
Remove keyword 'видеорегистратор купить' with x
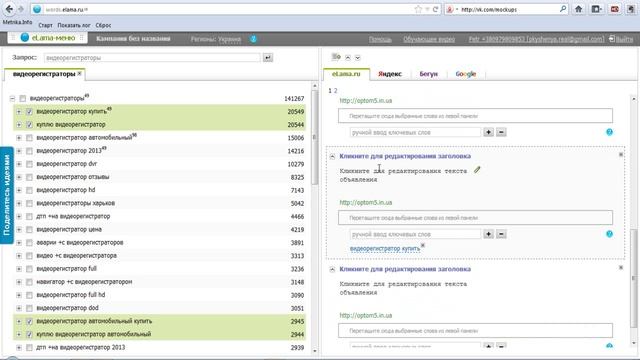coord(423,245)
